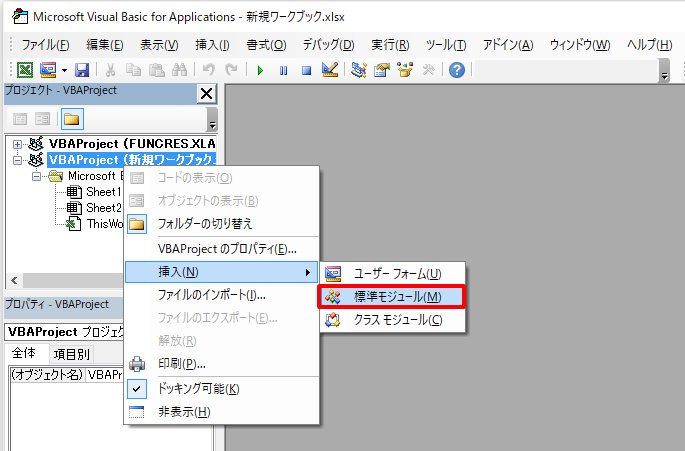Toggle ドッキング可能(K) checked menu item
This screenshot has height=451, width=685.
[x=222, y=389]
